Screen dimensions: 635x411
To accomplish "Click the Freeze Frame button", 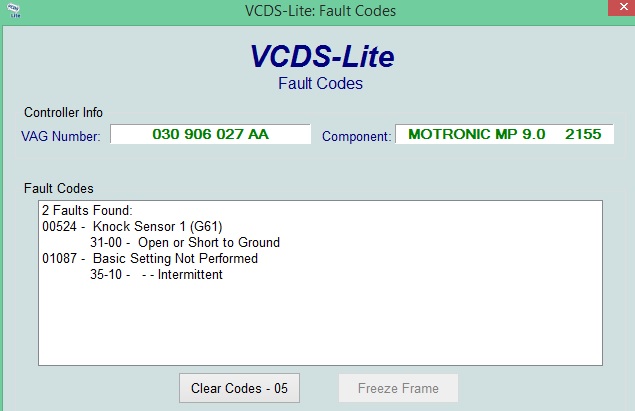I will point(398,388).
